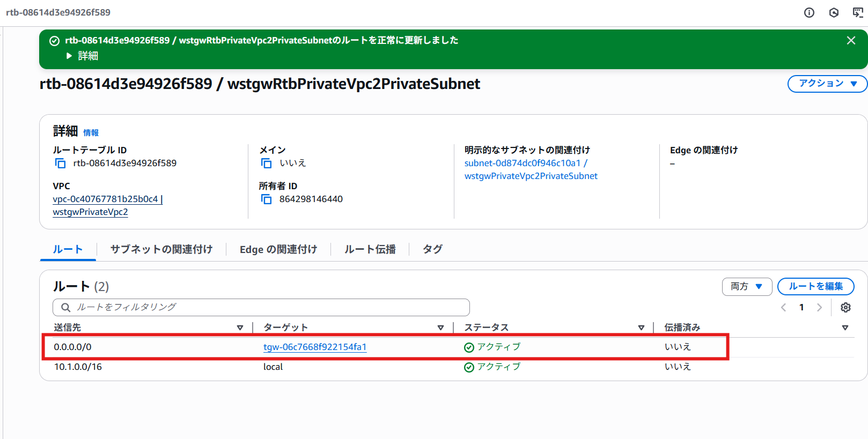Open the アクション dropdown menu
This screenshot has height=439, width=868.
point(827,84)
